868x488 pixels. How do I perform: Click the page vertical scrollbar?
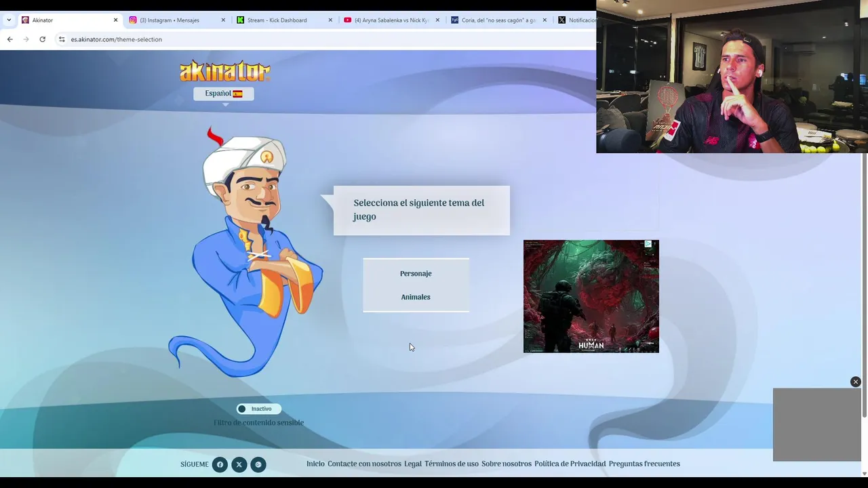865,285
